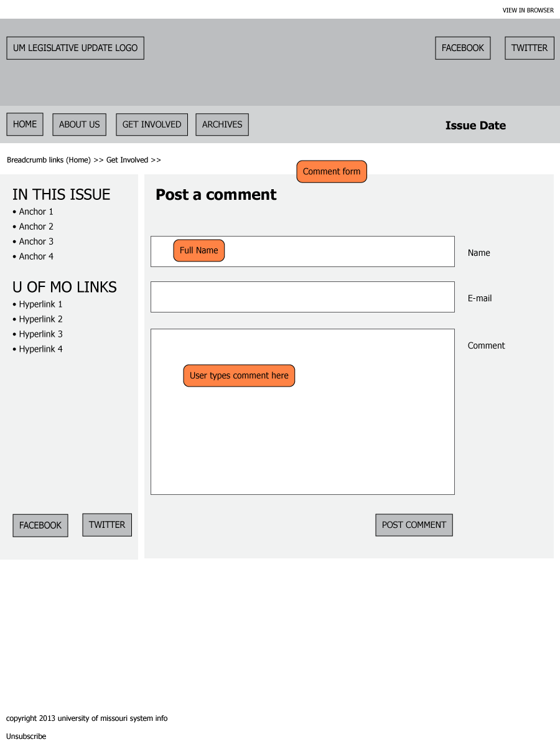Screen dimensions: 560x747
Task: Open Hyperlink 1 under U of MO Links
Action: coord(40,304)
